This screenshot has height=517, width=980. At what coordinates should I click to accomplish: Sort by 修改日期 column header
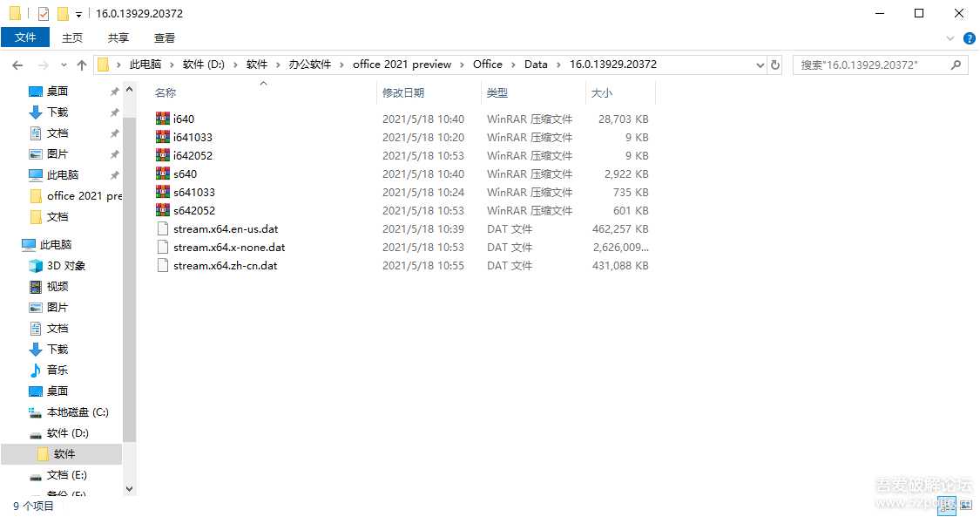point(403,92)
